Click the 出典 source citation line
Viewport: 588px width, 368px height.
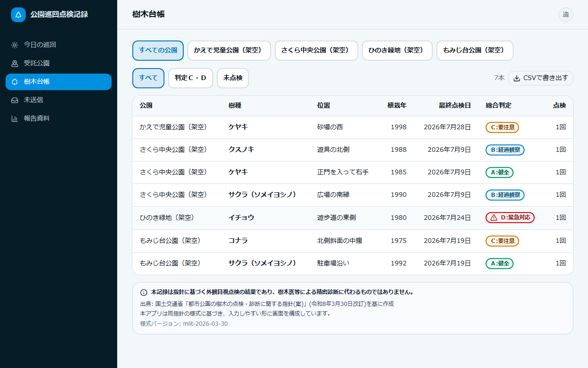coord(267,304)
